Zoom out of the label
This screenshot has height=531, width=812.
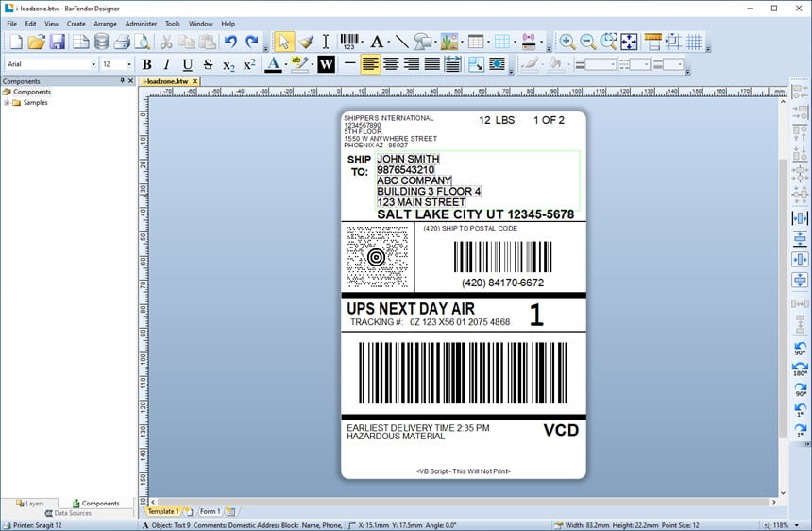click(588, 42)
